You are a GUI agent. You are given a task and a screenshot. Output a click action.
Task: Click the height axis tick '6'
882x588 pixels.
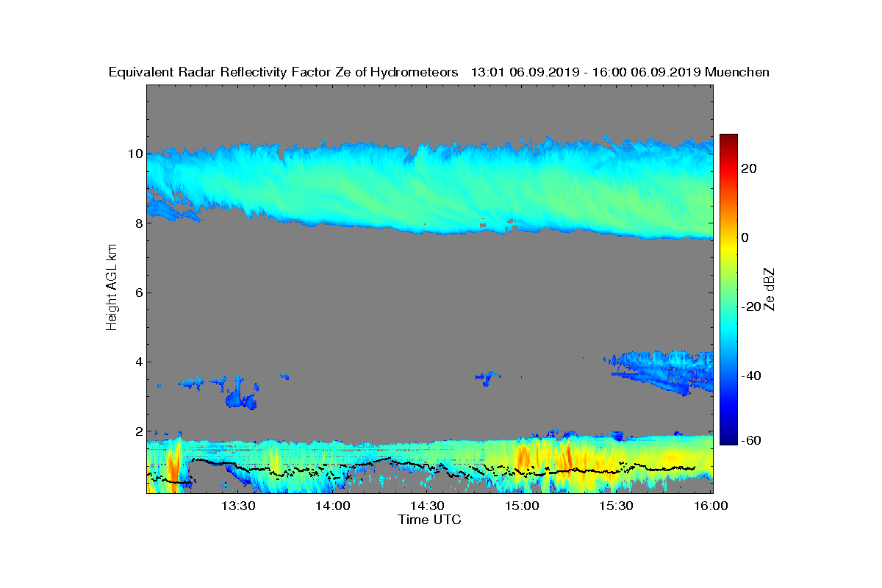137,293
